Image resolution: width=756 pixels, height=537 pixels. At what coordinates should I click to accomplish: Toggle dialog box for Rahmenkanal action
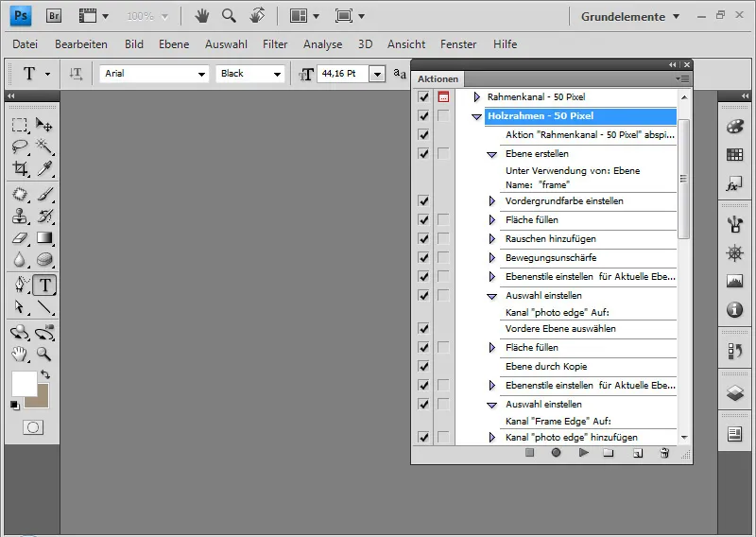443,97
